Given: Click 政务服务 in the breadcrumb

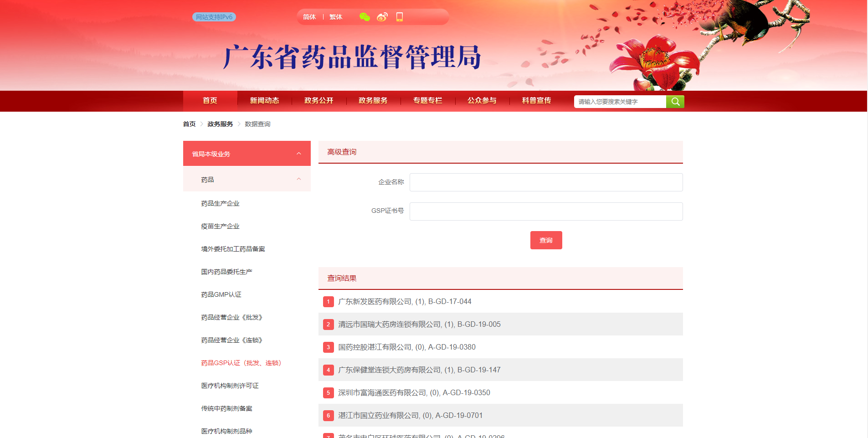Looking at the screenshot, I should click(220, 124).
